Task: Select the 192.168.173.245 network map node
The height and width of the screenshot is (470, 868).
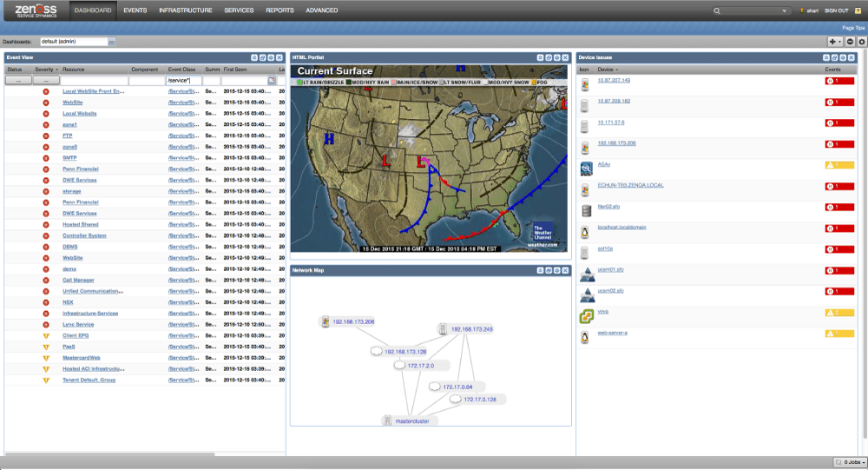Action: (x=466, y=329)
